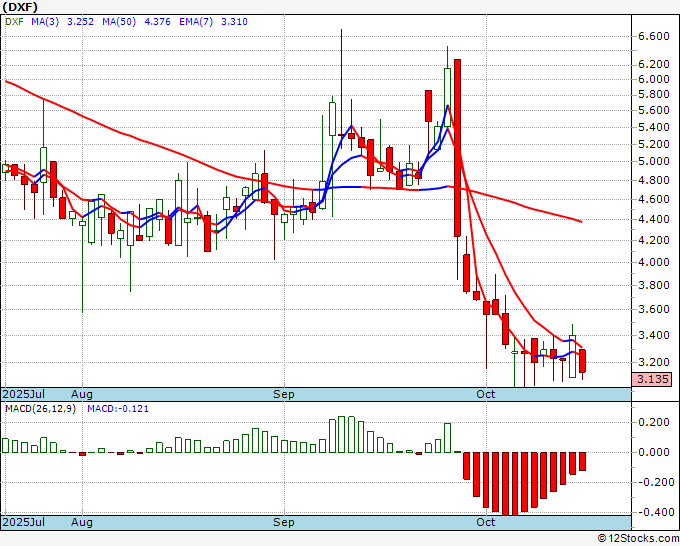Click the 6.000 price axis label
This screenshot has width=680, height=546.
(654, 79)
